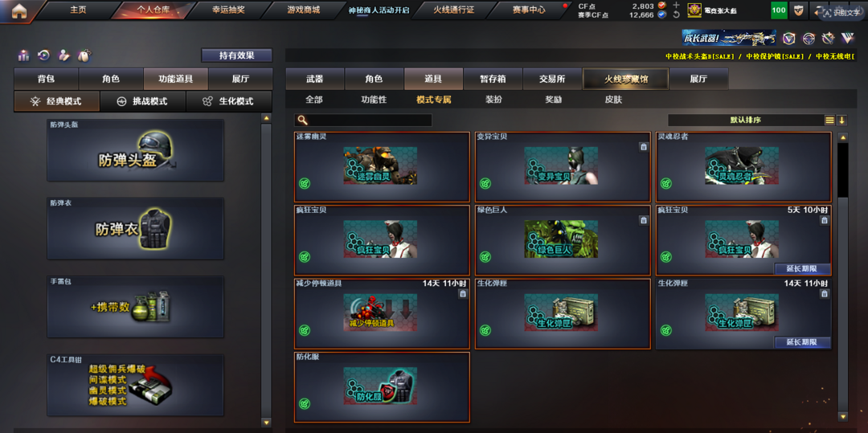Click the trash icon on 绿色巨人 card
Screen dimensions: 868x433
click(x=643, y=220)
